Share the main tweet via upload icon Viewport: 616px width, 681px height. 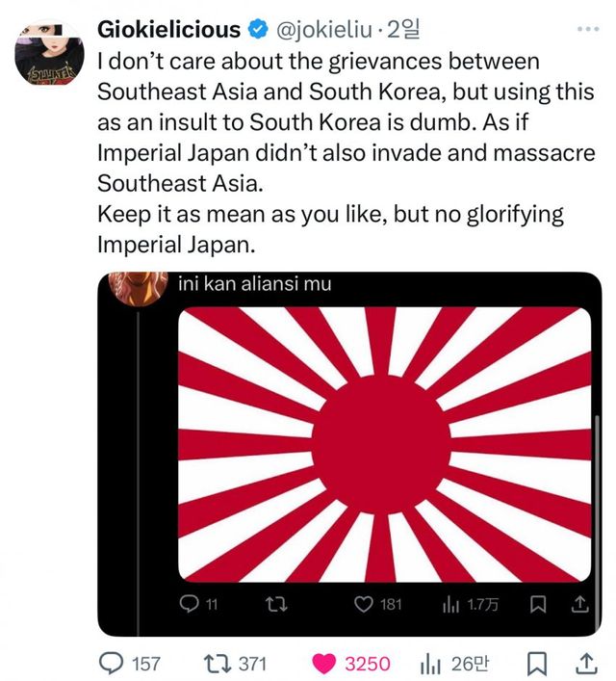[586, 664]
